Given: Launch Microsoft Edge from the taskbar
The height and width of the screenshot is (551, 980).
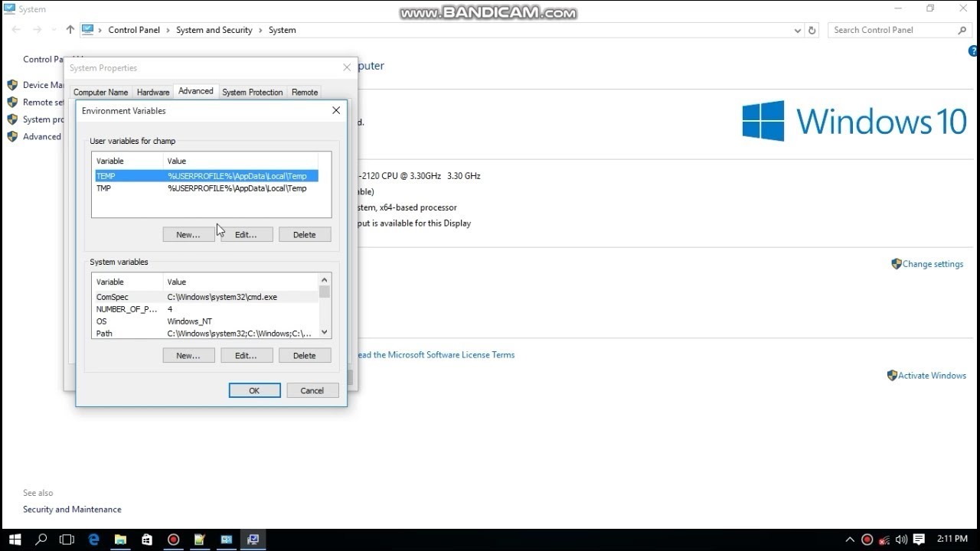Looking at the screenshot, I should 94,540.
